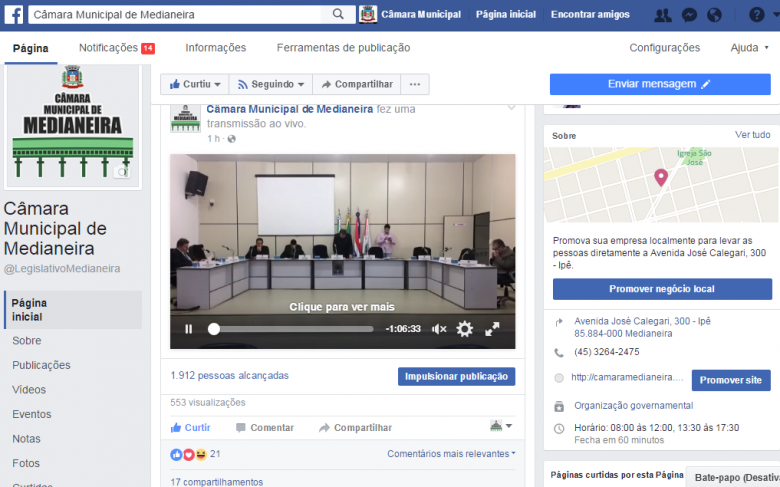Click Compartilhar under the video post
The height and width of the screenshot is (487, 780).
click(x=356, y=427)
